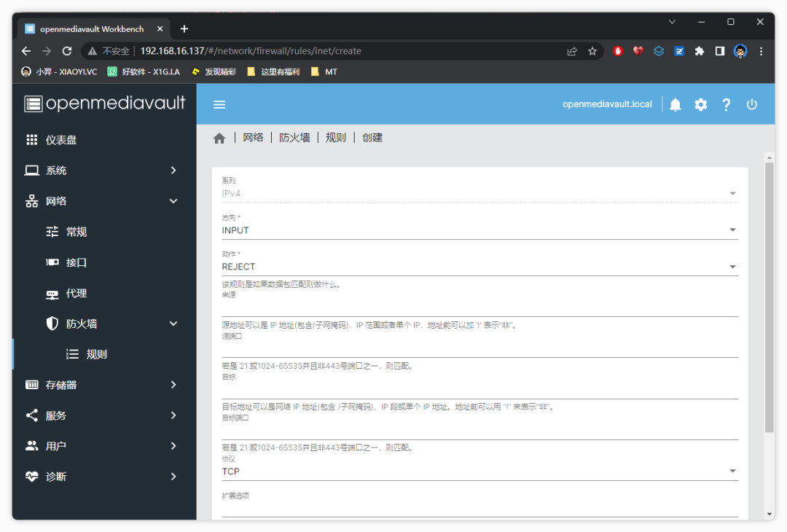Expand the 存储器 sidebar section
This screenshot has width=787, height=532.
coord(103,385)
